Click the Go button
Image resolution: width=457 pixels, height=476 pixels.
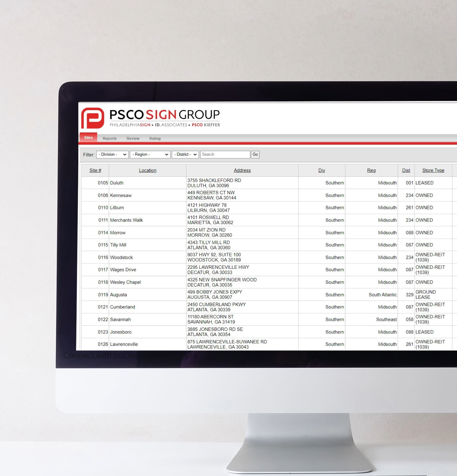255,154
